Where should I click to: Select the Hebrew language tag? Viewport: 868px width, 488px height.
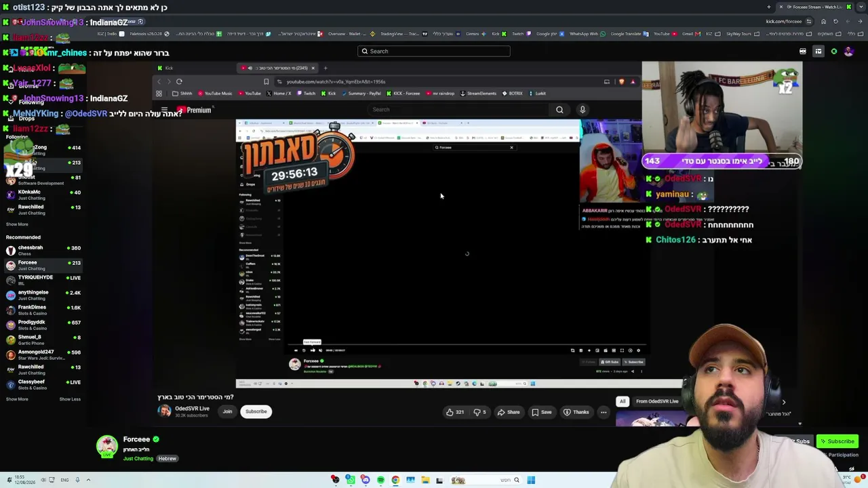point(167,459)
